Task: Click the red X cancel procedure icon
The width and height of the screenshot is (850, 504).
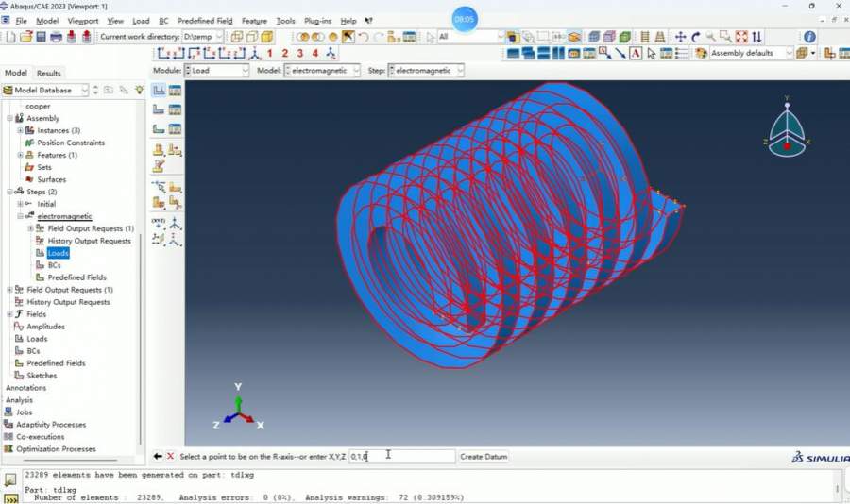Action: click(x=170, y=456)
